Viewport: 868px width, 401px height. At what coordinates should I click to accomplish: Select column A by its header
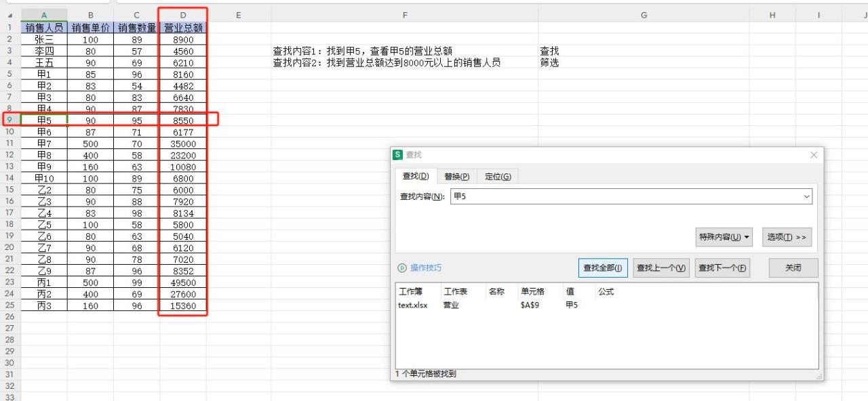(44, 15)
